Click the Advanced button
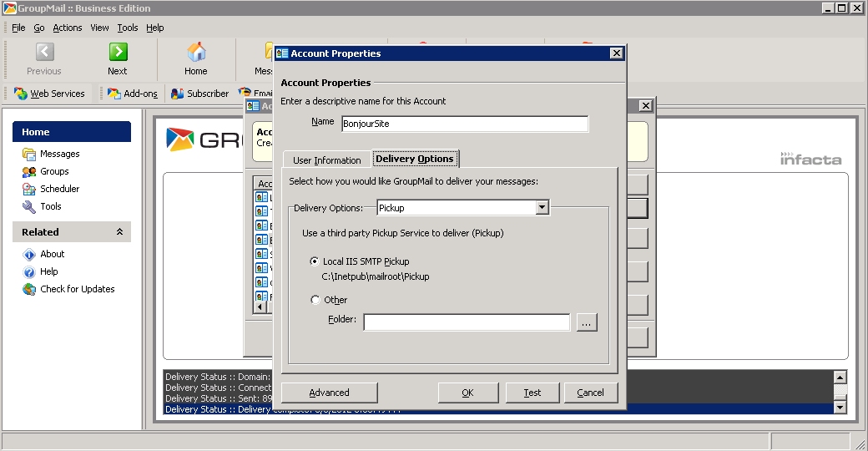The width and height of the screenshot is (868, 451). click(329, 393)
